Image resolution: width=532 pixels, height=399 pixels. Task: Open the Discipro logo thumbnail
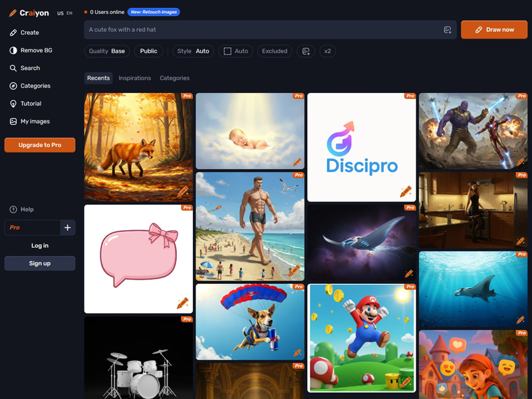point(361,146)
